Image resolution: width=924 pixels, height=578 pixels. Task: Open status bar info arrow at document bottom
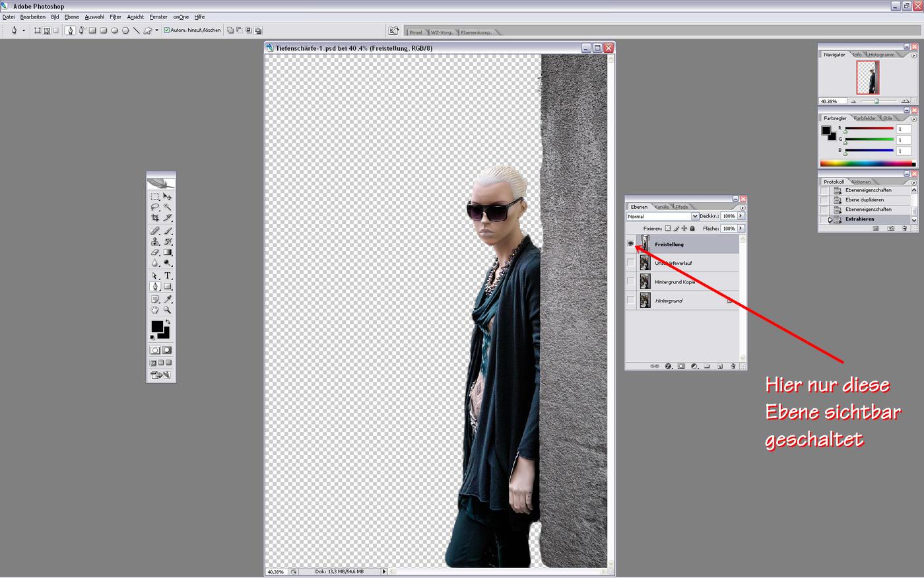(x=384, y=571)
